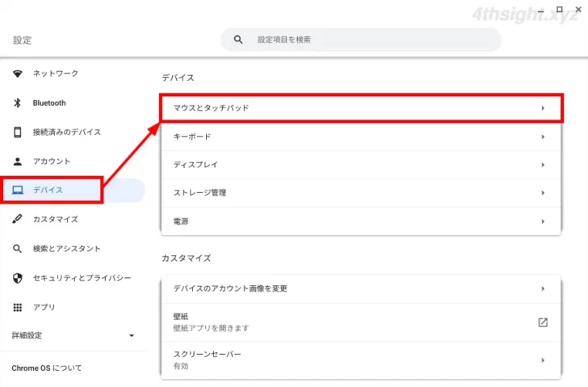The image size is (588, 387).
Task: Click the arrow at キーボード row
Action: [543, 137]
